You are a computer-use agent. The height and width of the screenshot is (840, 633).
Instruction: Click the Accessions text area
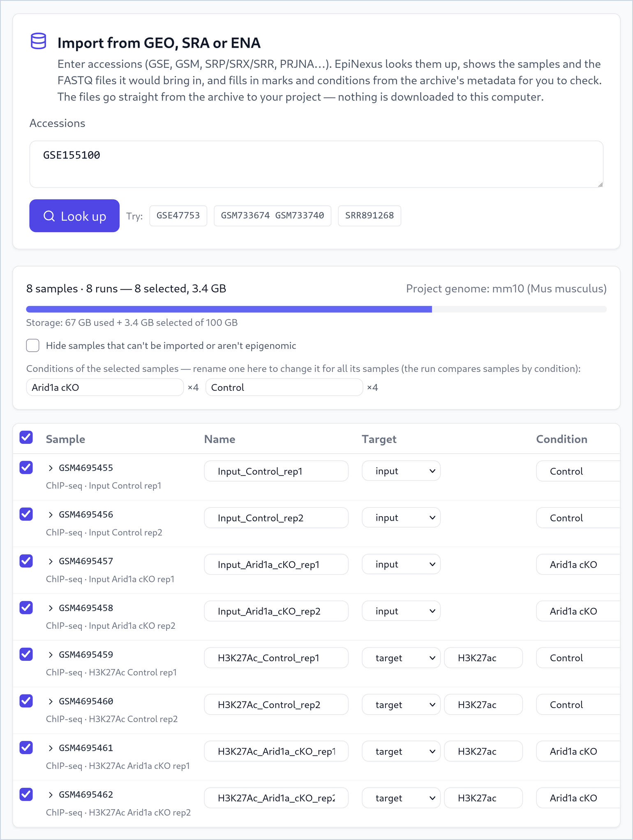pos(316,164)
